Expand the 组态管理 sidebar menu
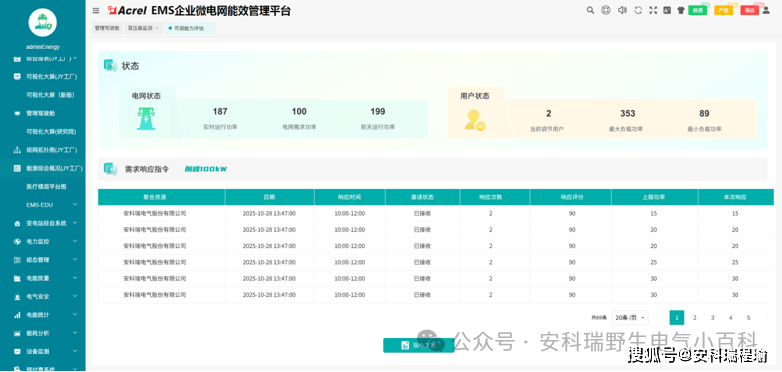The image size is (782, 372). pos(43,260)
